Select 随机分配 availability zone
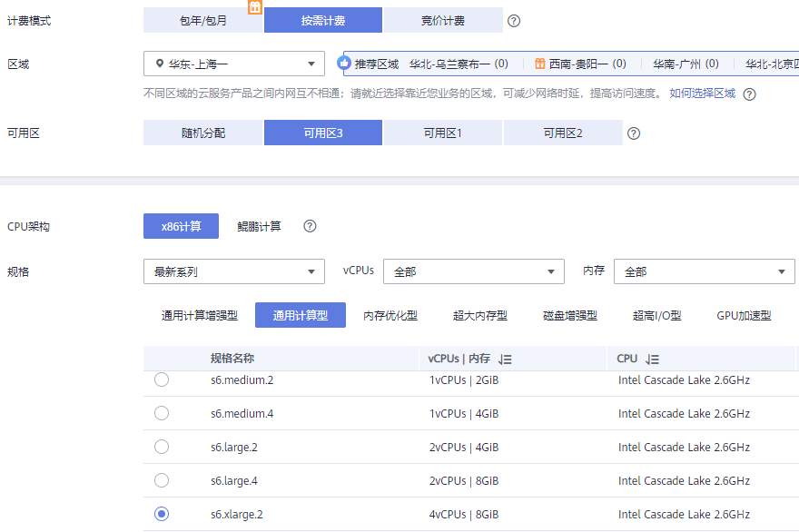This screenshot has height=532, width=799. (x=202, y=133)
